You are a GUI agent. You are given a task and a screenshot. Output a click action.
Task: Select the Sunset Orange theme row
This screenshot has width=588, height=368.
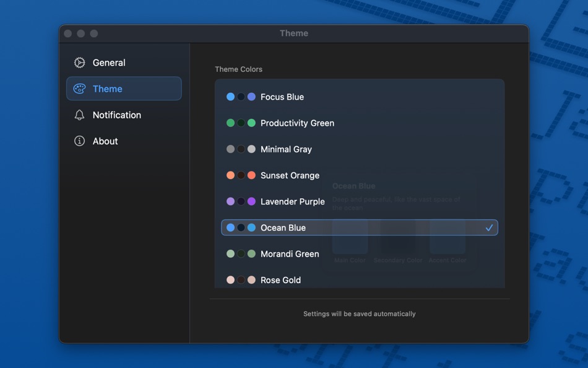(360, 175)
